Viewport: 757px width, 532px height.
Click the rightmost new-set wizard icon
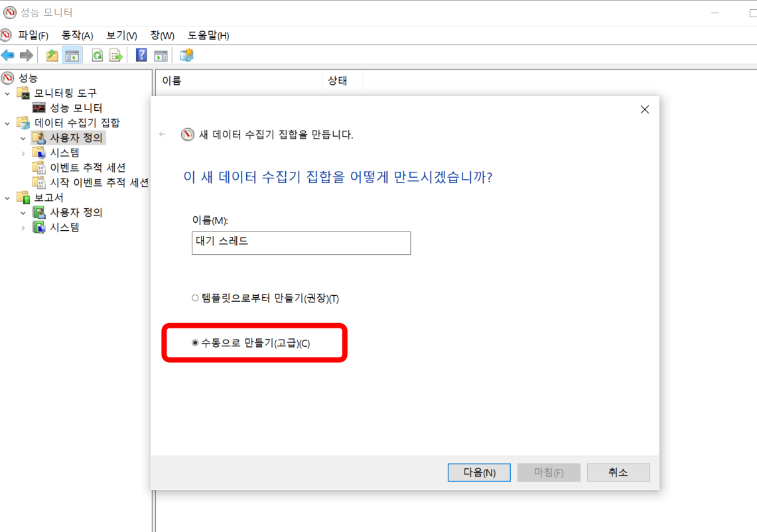point(186,55)
